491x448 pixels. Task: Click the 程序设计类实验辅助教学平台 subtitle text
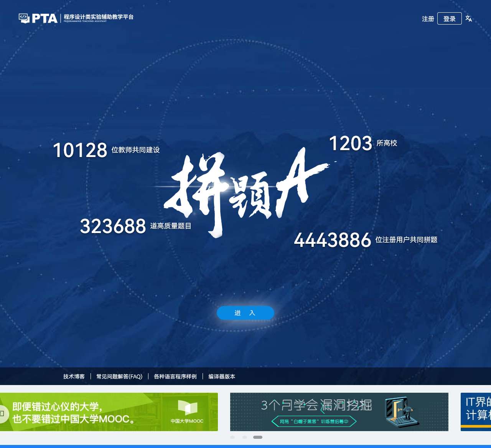coord(99,17)
